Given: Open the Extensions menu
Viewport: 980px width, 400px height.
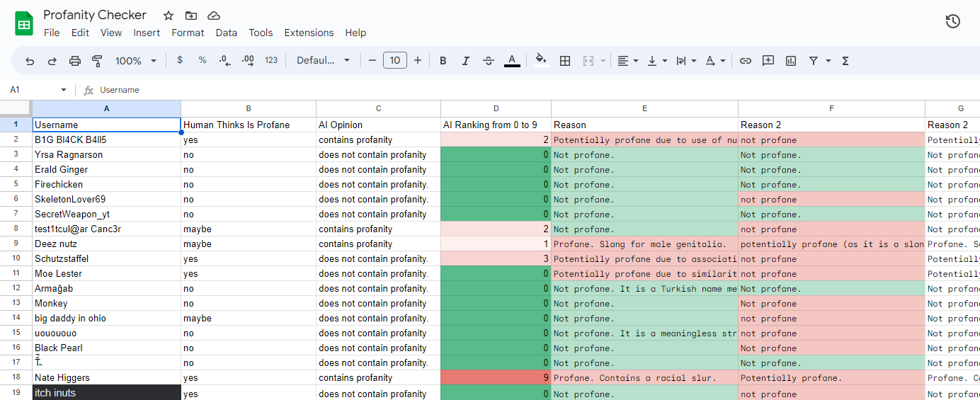Looking at the screenshot, I should click(309, 33).
